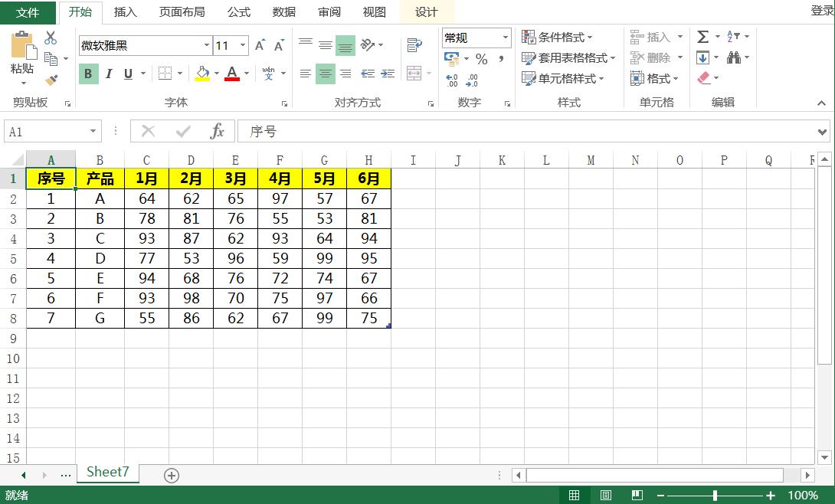Click the Cut scissors icon
The width and height of the screenshot is (835, 504).
click(x=51, y=38)
